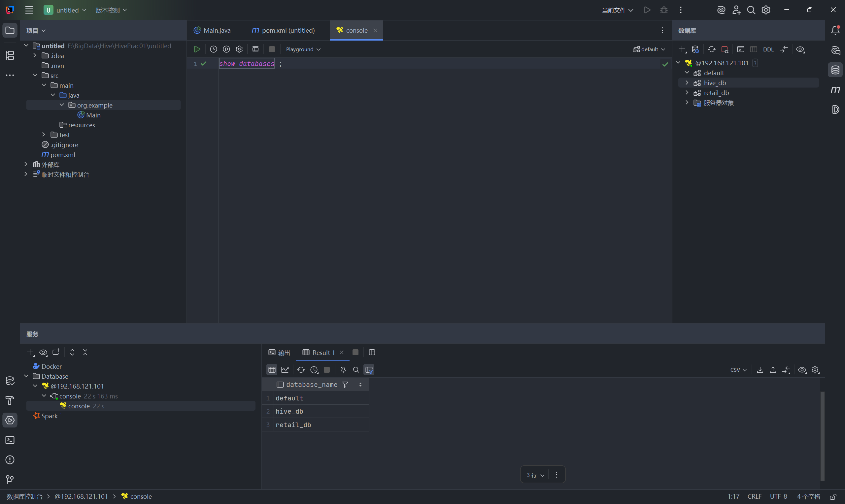Viewport: 845px width, 504px height.
Task: Open DDL view in the database toolbar
Action: click(x=768, y=49)
